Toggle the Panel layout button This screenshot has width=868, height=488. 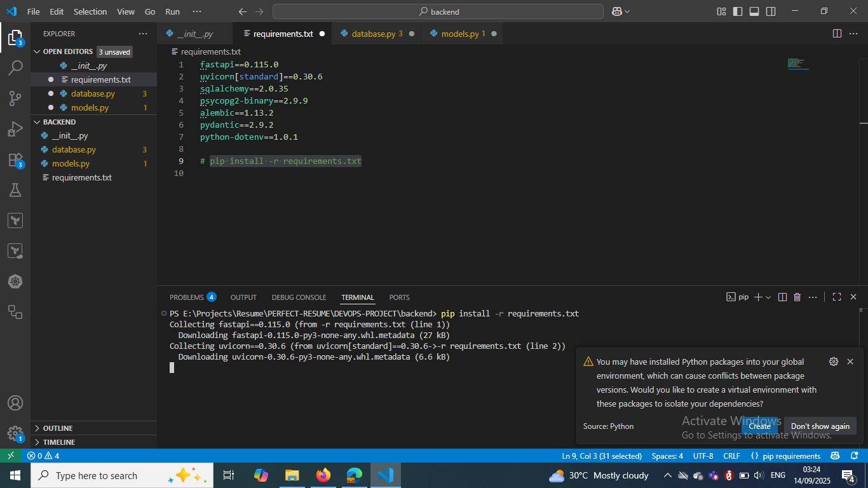point(754,11)
